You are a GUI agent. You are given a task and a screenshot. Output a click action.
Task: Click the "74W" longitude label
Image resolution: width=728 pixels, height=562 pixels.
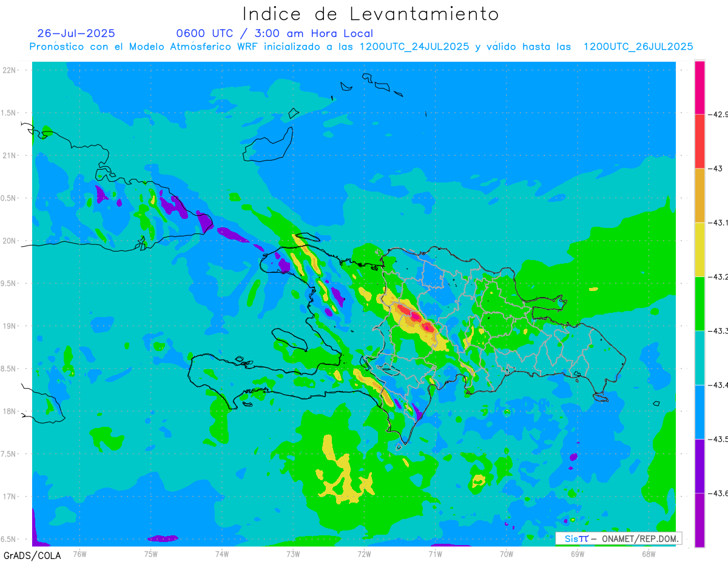pos(222,554)
